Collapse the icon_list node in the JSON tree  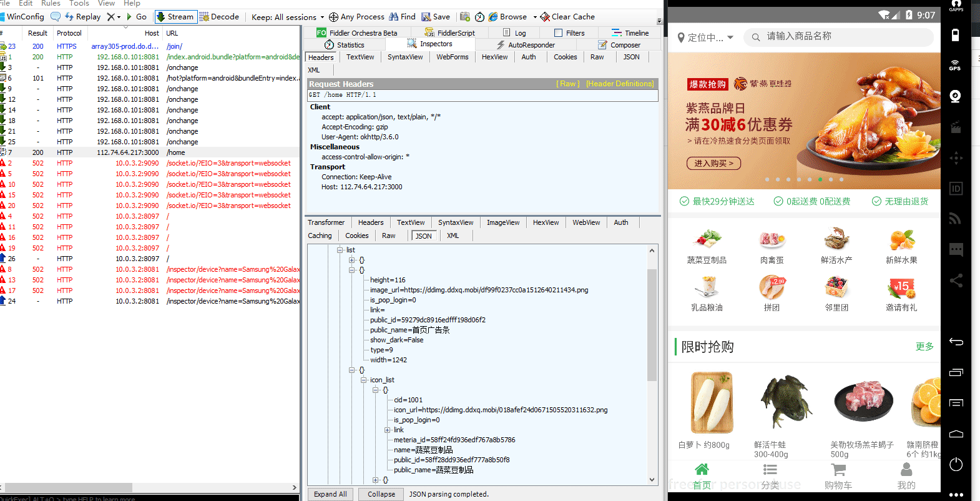(x=364, y=380)
